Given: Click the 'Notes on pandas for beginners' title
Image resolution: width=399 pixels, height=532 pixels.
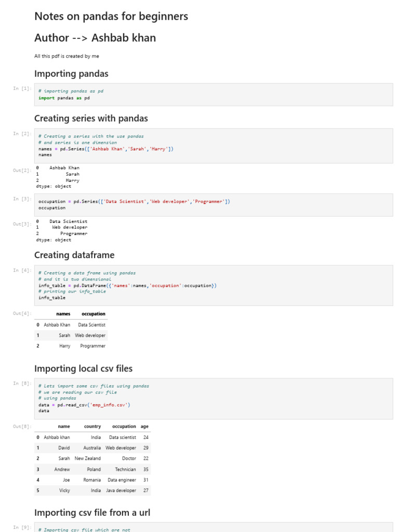Looking at the screenshot, I should [x=111, y=17].
